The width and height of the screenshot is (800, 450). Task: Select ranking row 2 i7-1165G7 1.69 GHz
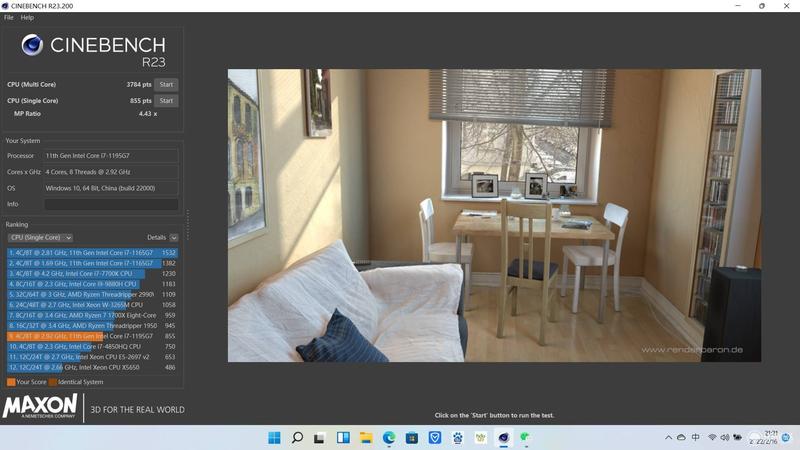tap(92, 263)
